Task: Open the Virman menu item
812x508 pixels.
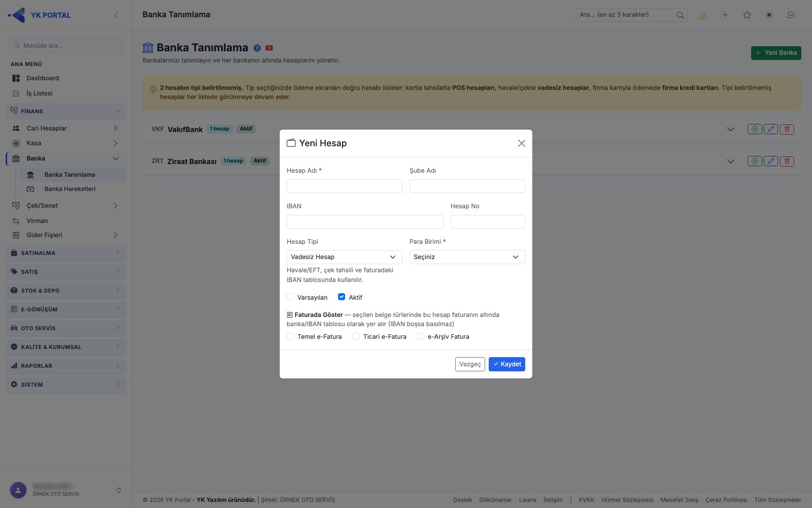Action: [66, 221]
